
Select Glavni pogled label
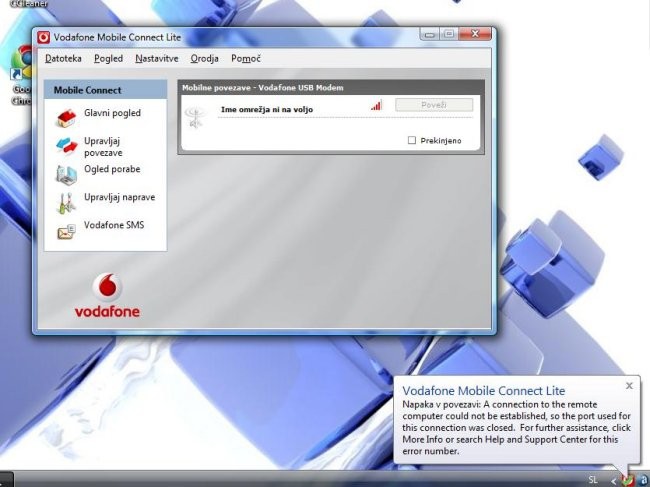pos(112,113)
